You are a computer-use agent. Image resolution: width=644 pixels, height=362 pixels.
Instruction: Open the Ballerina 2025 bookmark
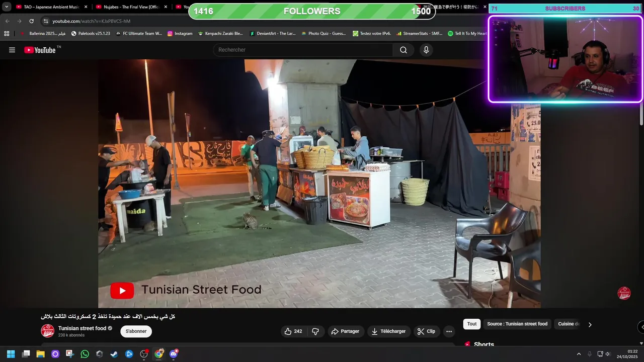coord(43,34)
